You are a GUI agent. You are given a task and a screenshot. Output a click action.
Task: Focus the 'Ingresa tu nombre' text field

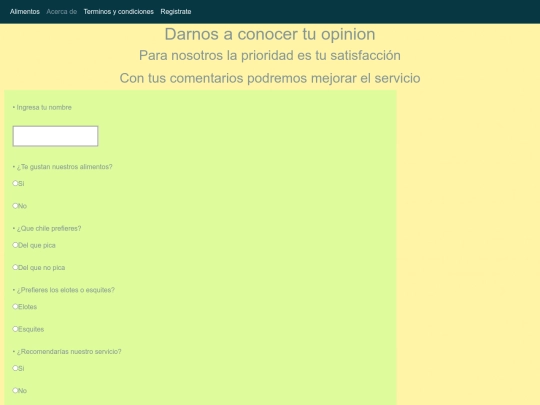[x=55, y=136]
